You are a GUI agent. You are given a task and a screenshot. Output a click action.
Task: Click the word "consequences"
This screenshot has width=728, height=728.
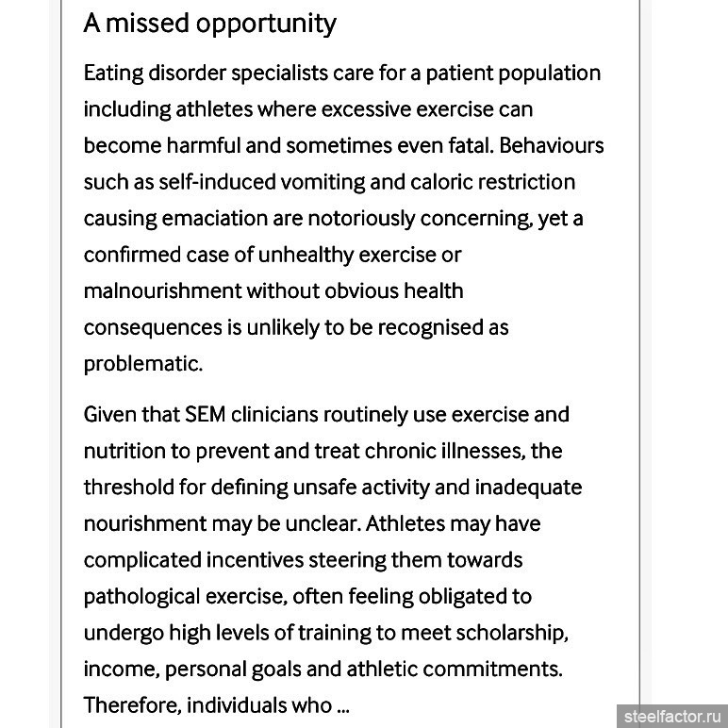click(153, 328)
